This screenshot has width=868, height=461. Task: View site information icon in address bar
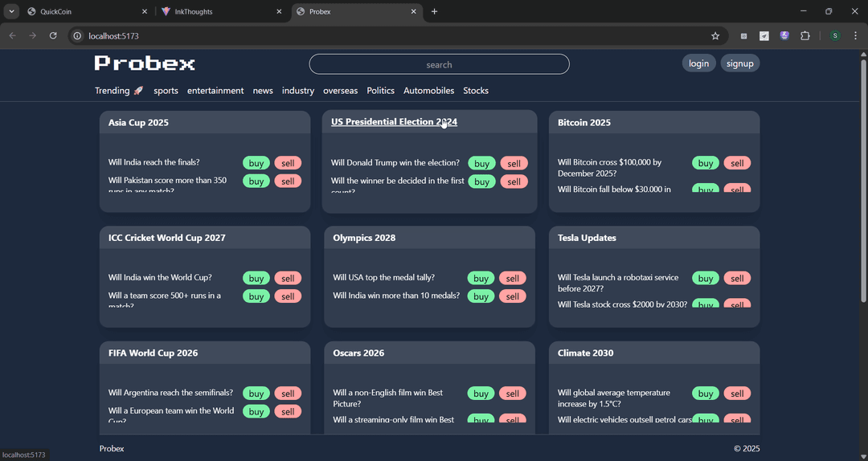(77, 35)
